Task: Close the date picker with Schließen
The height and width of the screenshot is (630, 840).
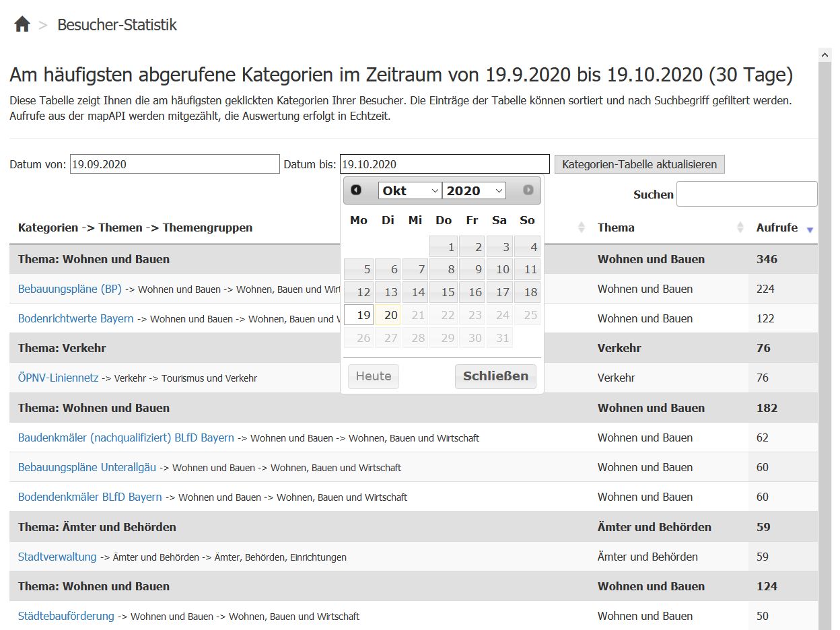Action: click(496, 376)
